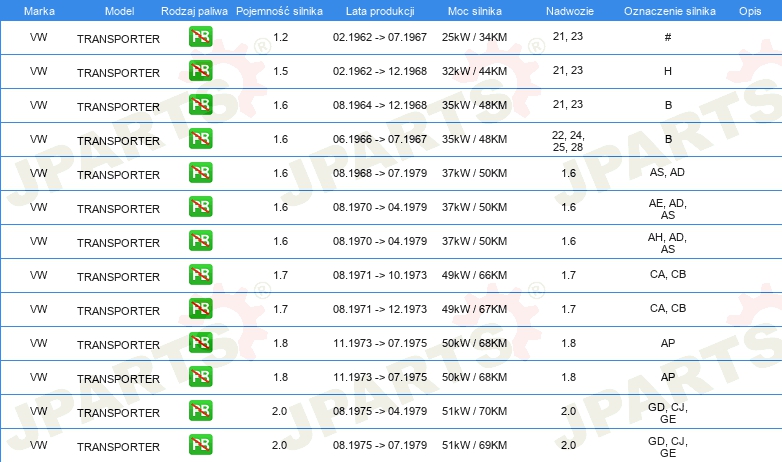Click petrol icon in the 51kW / 70KM row

tap(200, 410)
